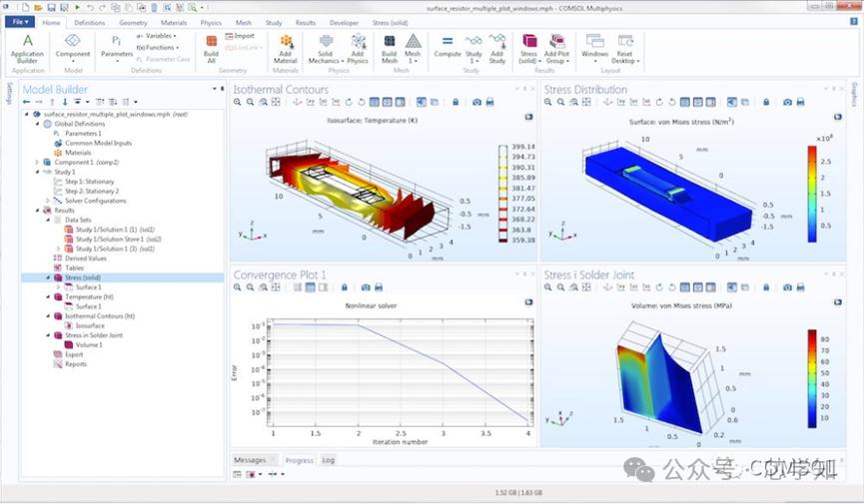Click the Add Material icon
864x504 pixels.
(x=286, y=49)
